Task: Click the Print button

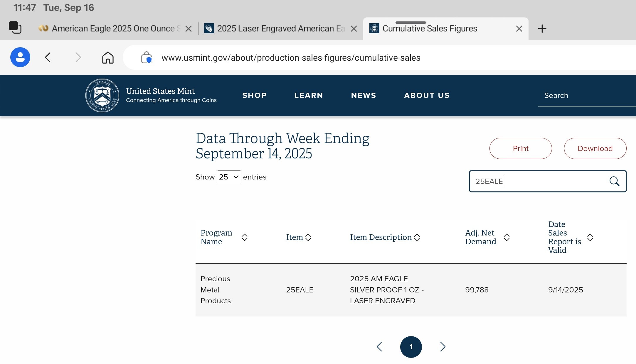Action: [521, 148]
